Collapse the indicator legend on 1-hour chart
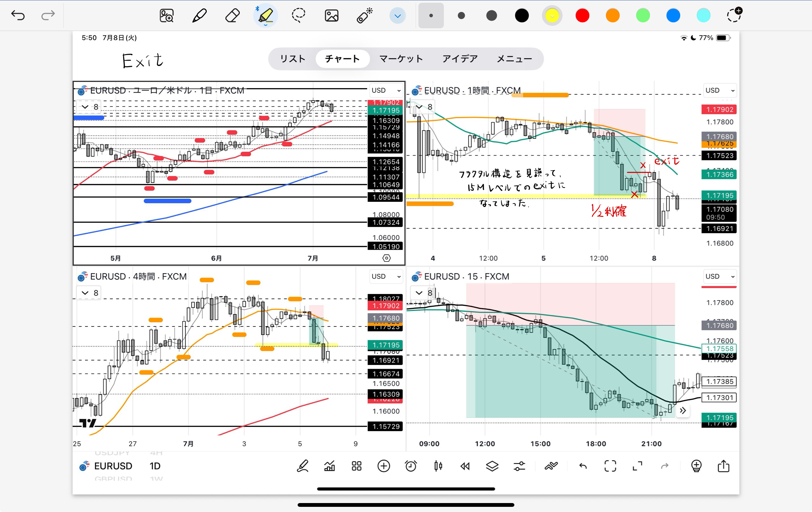This screenshot has height=512, width=812. (423, 107)
